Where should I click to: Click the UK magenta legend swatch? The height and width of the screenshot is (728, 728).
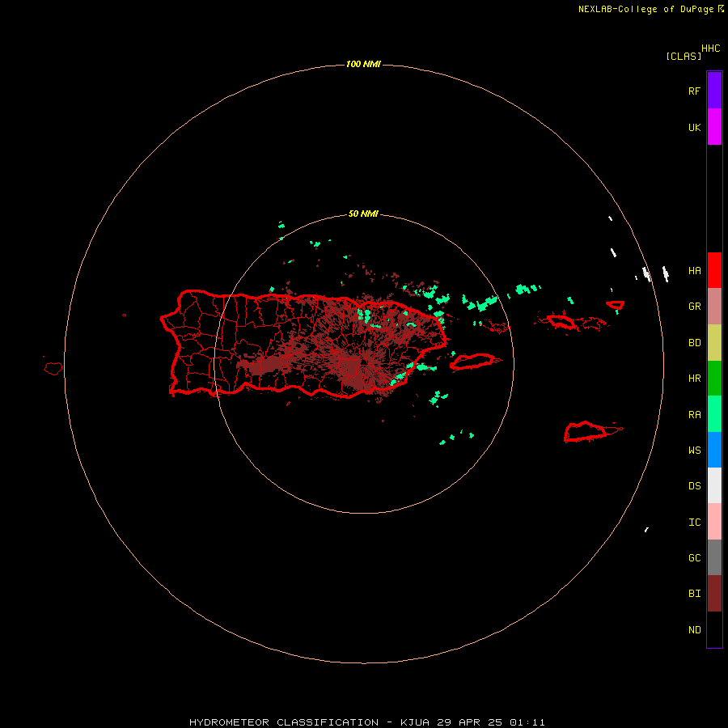[714, 127]
